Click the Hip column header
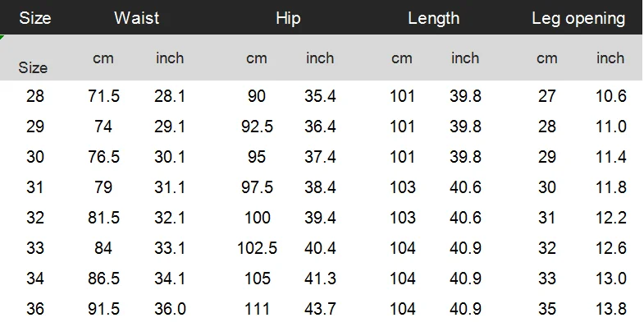Image resolution: width=644 pixels, height=327 pixels. pos(288,19)
